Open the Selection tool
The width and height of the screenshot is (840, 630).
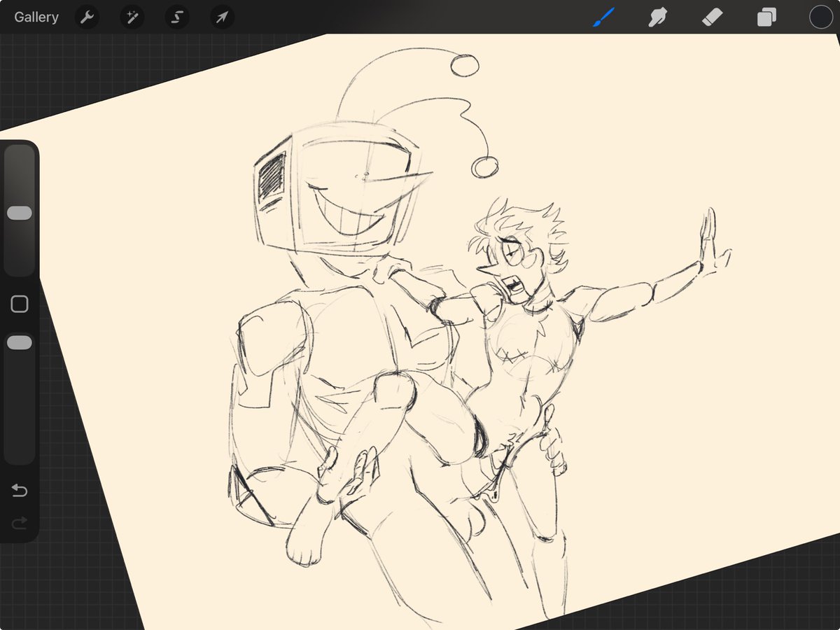point(177,17)
